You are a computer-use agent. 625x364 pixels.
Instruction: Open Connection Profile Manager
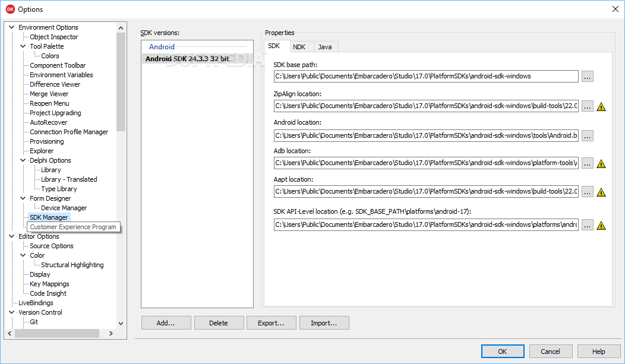69,132
